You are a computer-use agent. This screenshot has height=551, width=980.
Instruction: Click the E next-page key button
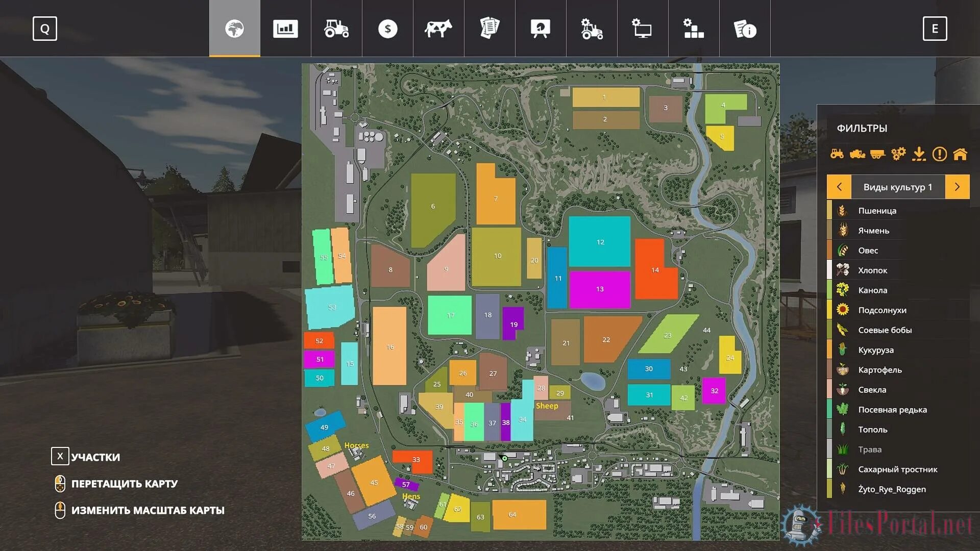click(x=935, y=29)
